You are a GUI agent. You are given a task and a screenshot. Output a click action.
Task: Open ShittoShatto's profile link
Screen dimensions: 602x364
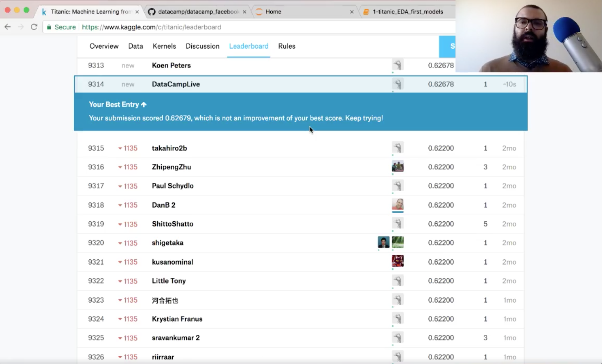coord(172,224)
